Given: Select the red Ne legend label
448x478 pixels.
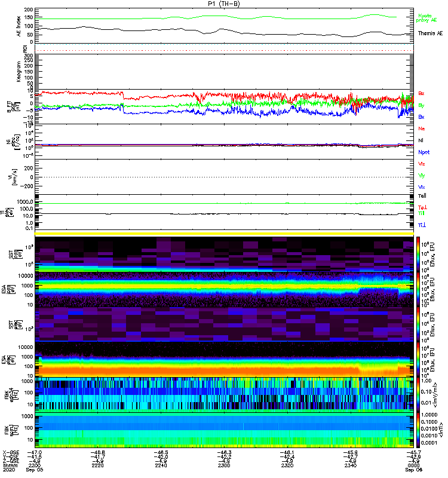Looking at the screenshot, I should pos(422,128).
